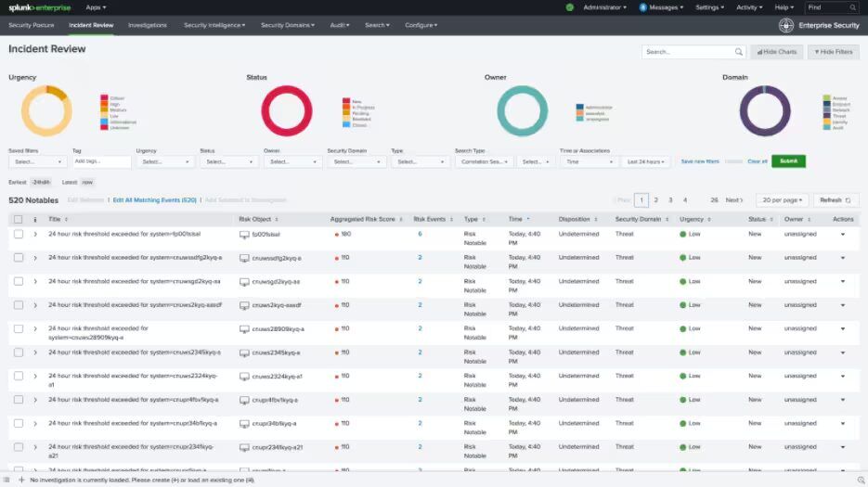Open the Configure menu
Screen dimensions: 868x487
(421, 25)
